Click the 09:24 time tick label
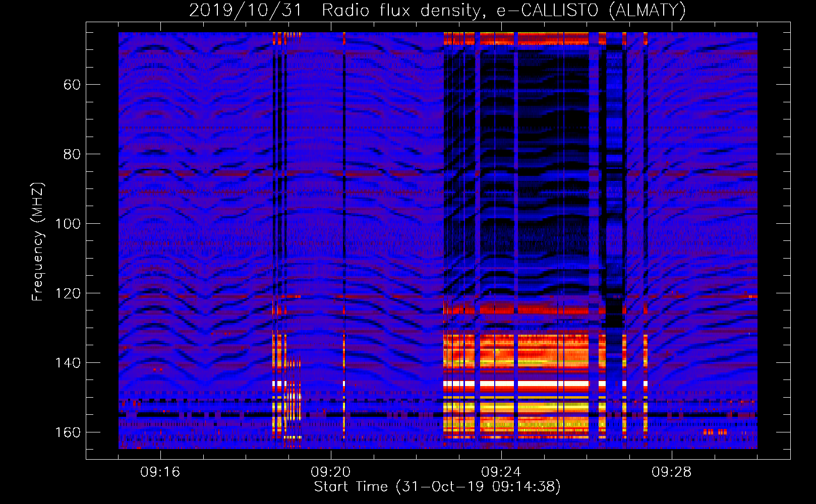 (501, 472)
